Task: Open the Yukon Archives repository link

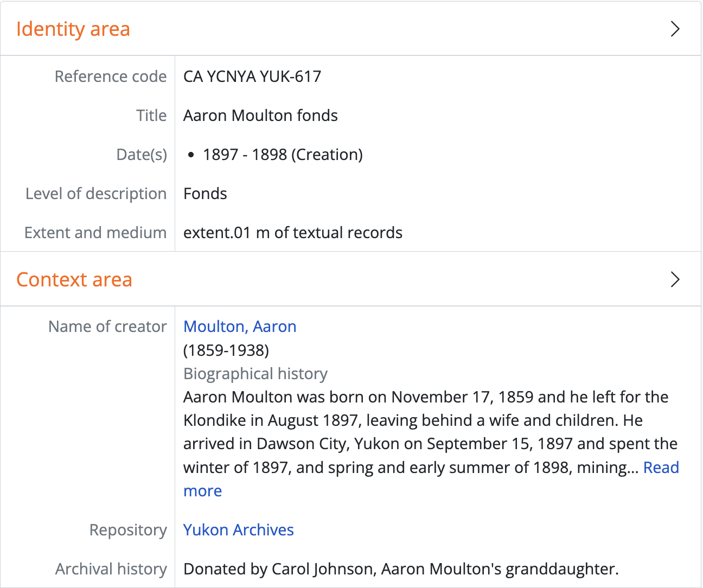Action: 239,530
